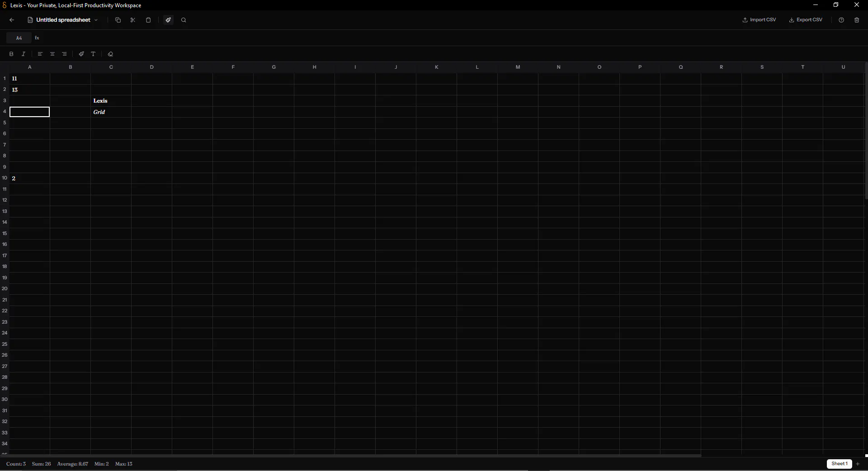Copy selection with the copy icon
Viewport: 868px width, 471px height.
tap(118, 20)
